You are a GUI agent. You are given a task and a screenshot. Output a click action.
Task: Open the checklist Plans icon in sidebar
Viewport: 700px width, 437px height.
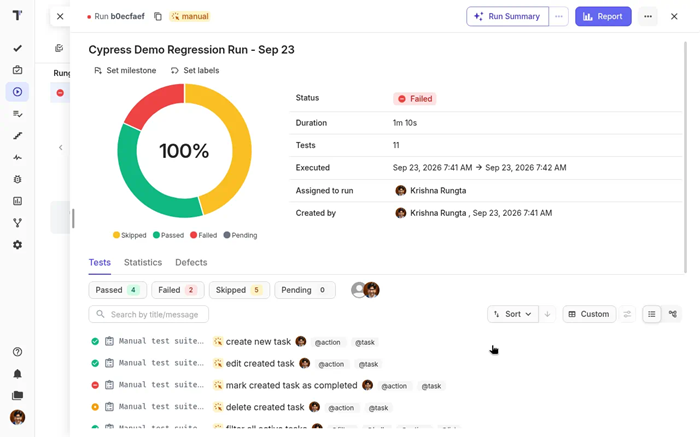pos(17,114)
